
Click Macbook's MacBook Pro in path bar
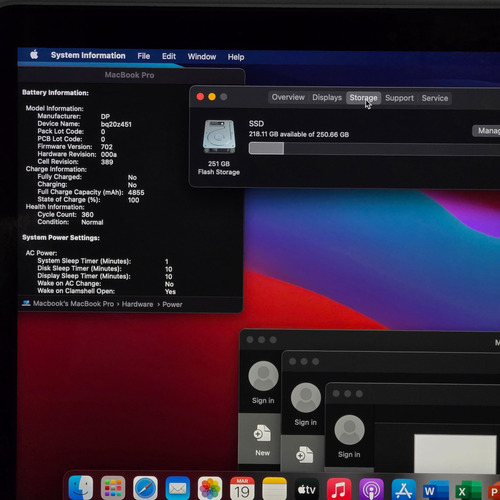[73, 304]
